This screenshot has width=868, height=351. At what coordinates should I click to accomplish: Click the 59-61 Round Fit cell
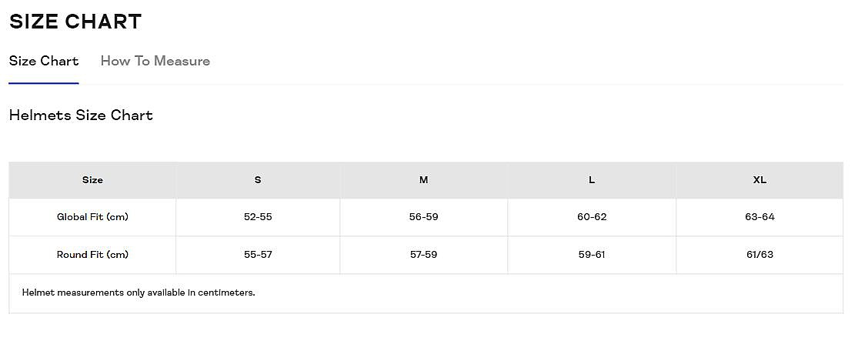point(592,255)
